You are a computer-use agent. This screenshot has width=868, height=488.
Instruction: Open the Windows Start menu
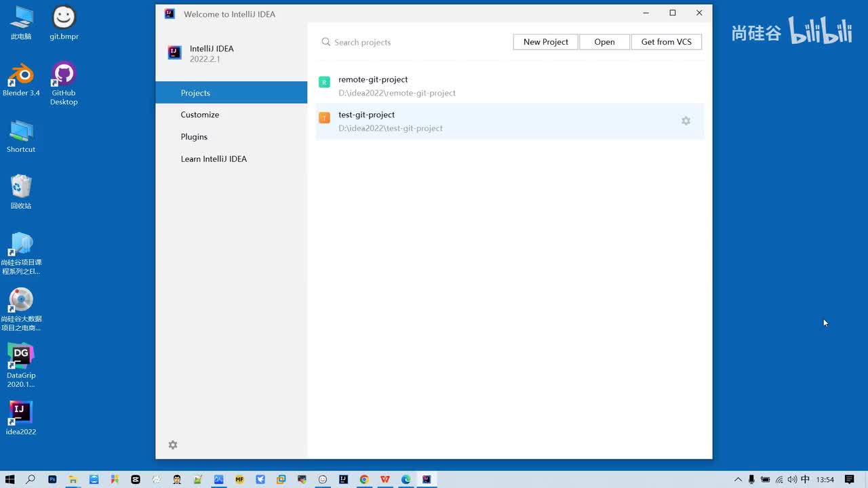tap(9, 479)
